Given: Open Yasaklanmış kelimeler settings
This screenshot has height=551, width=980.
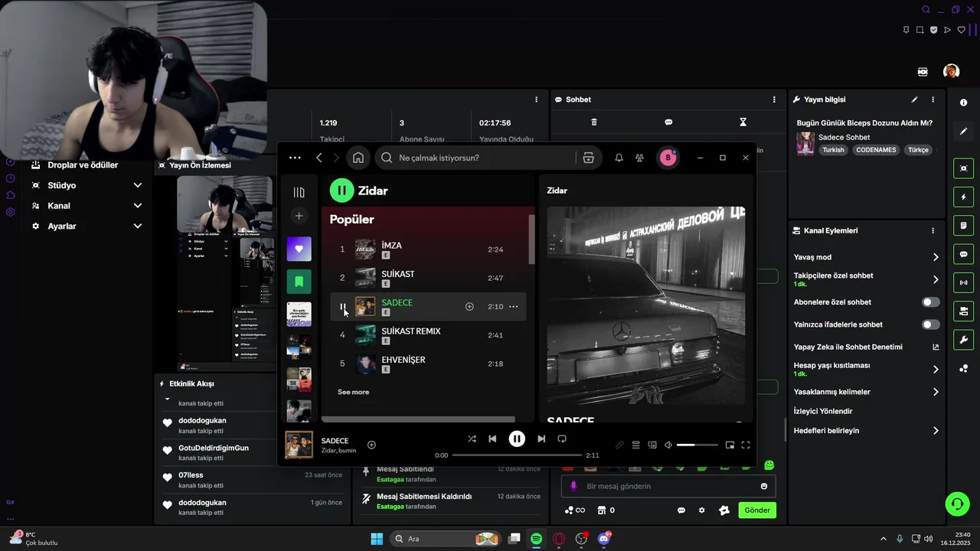Looking at the screenshot, I should [935, 392].
